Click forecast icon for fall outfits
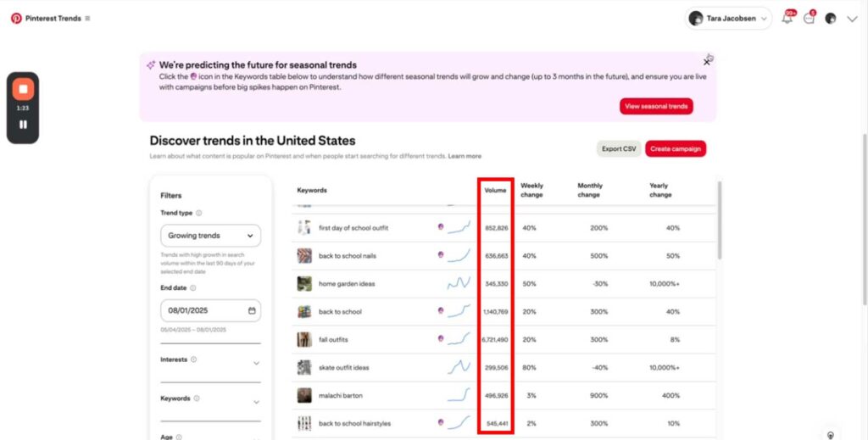 click(441, 338)
